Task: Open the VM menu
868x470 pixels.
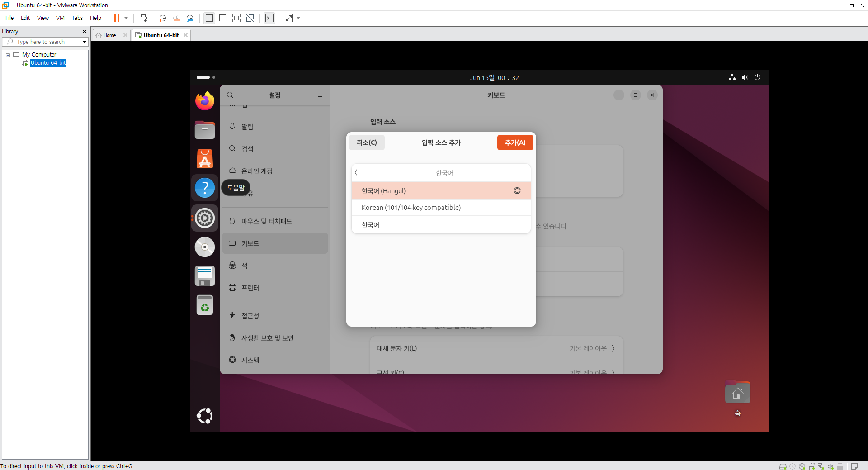Action: [60, 18]
